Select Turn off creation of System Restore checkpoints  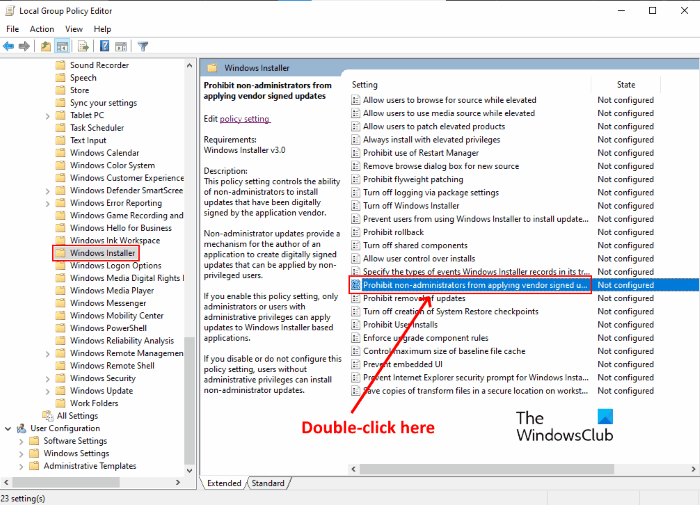tap(450, 311)
